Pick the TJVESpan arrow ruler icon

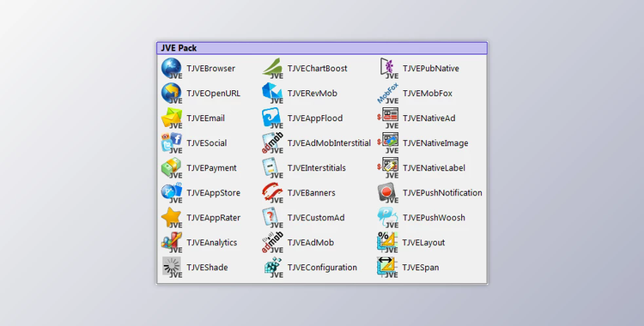click(388, 268)
